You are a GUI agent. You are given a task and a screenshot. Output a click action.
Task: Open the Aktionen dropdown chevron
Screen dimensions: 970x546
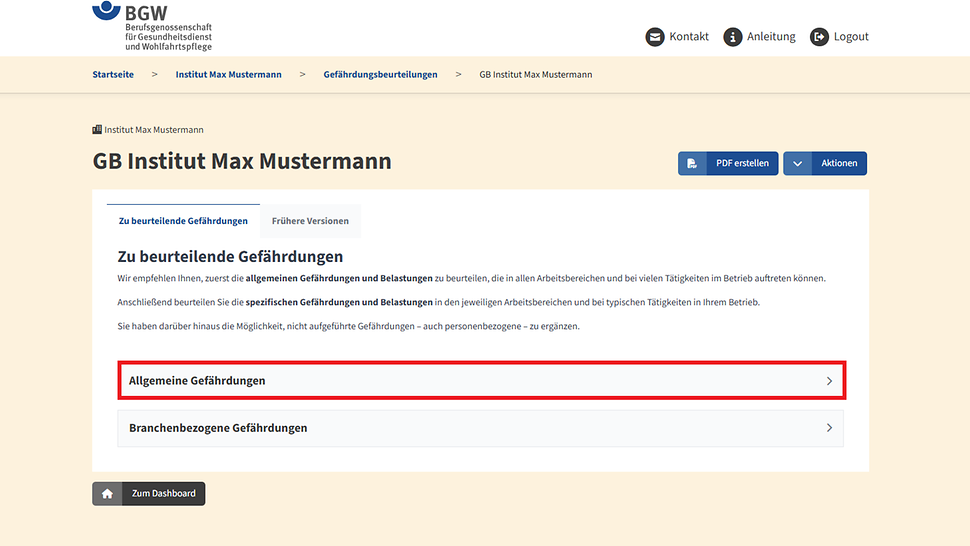click(x=797, y=163)
